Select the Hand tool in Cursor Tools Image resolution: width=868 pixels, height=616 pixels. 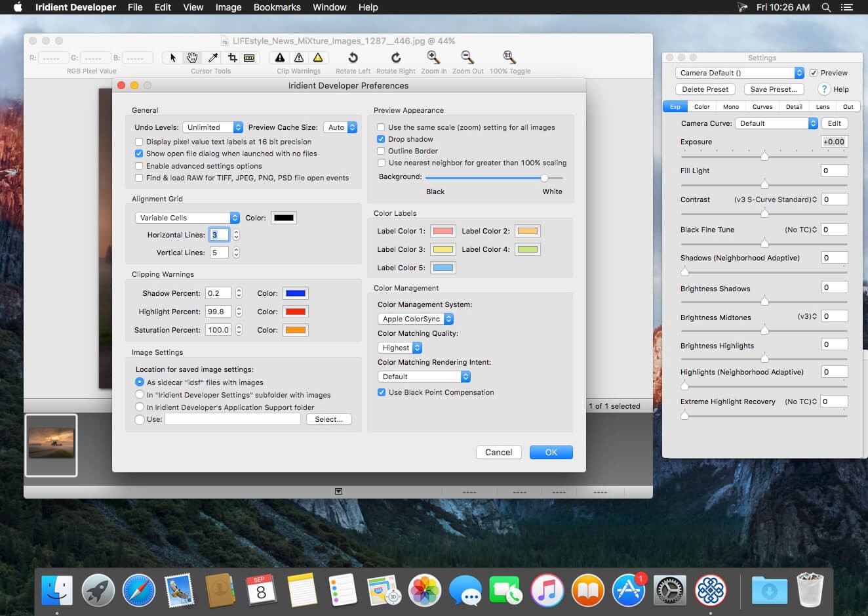pyautogui.click(x=192, y=58)
